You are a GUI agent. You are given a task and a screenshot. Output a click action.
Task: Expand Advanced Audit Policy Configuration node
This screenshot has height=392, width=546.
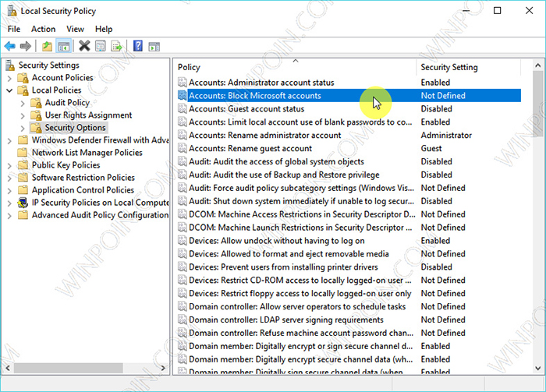(x=9, y=216)
